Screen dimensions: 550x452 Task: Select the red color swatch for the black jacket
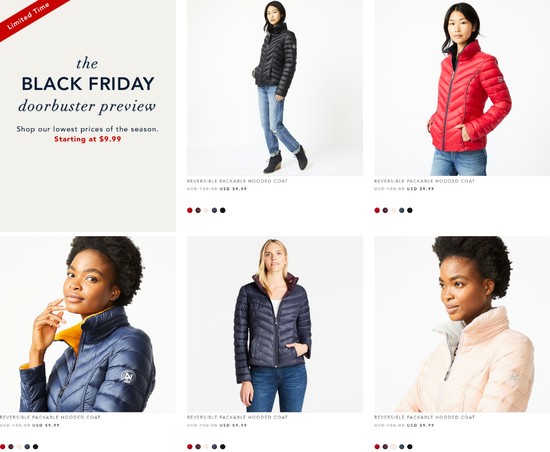190,210
